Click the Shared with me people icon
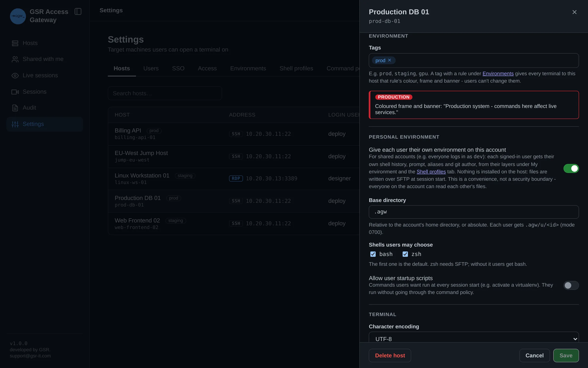The height and width of the screenshot is (368, 588). click(15, 59)
